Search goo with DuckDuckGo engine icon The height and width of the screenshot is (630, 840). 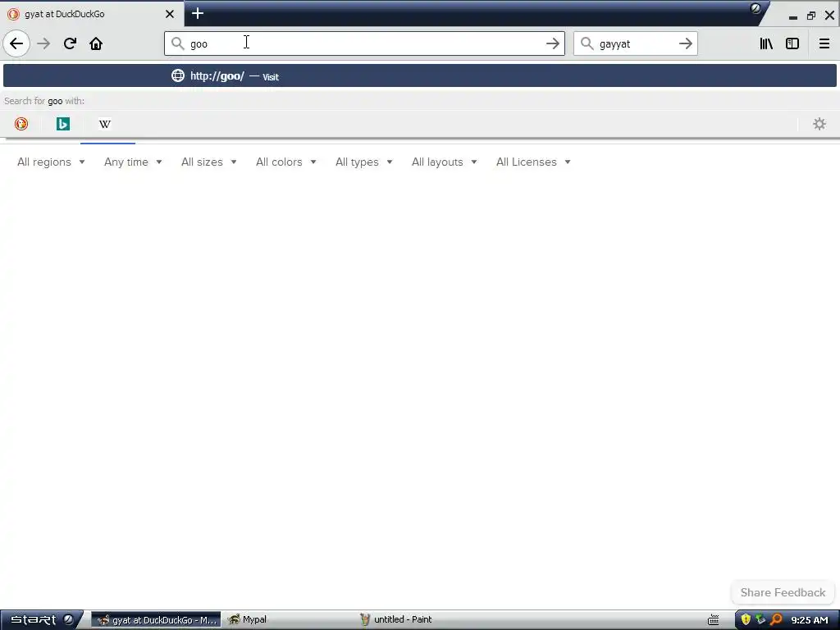pos(21,124)
